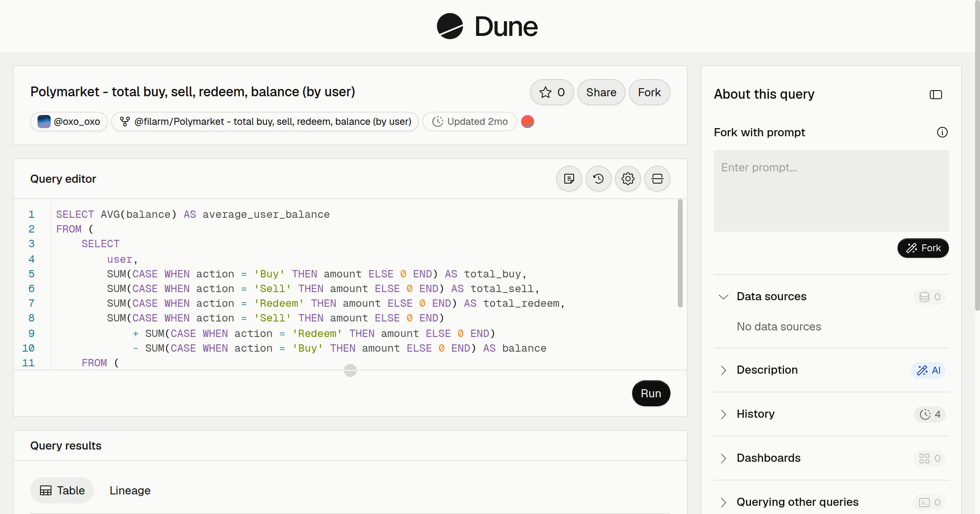Viewport: 980px width, 514px height.
Task: Click the table grid icon in Table tab
Action: 46,490
